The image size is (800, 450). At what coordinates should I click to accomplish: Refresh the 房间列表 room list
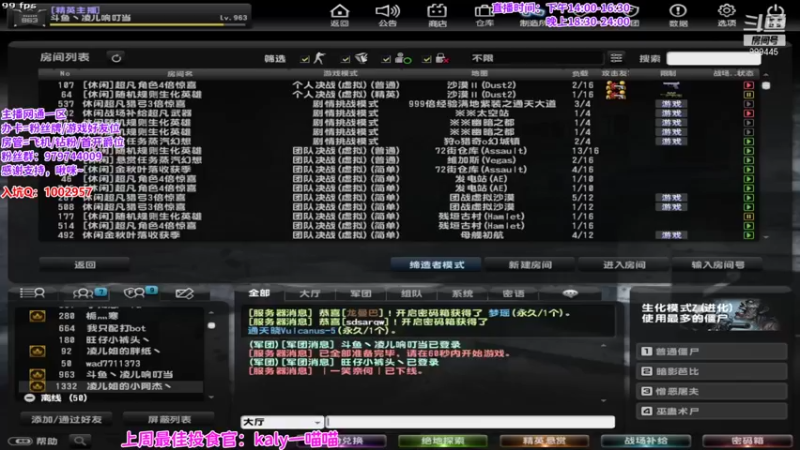point(116,58)
